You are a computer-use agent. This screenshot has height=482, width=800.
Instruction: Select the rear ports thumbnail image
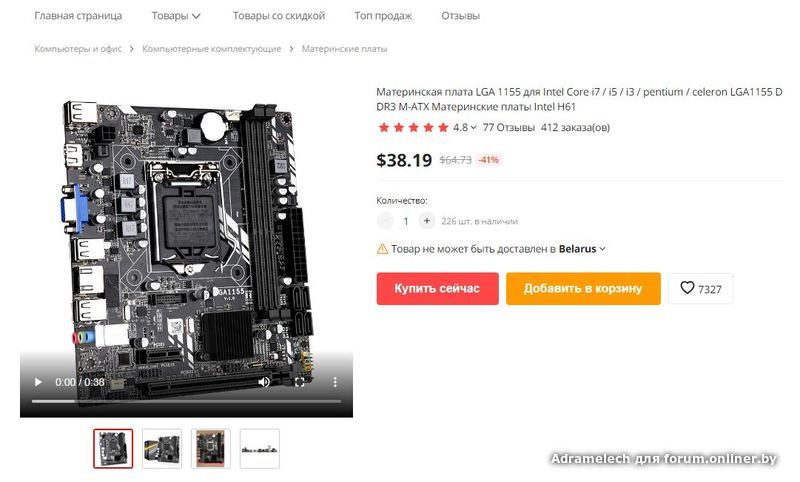[x=260, y=449]
